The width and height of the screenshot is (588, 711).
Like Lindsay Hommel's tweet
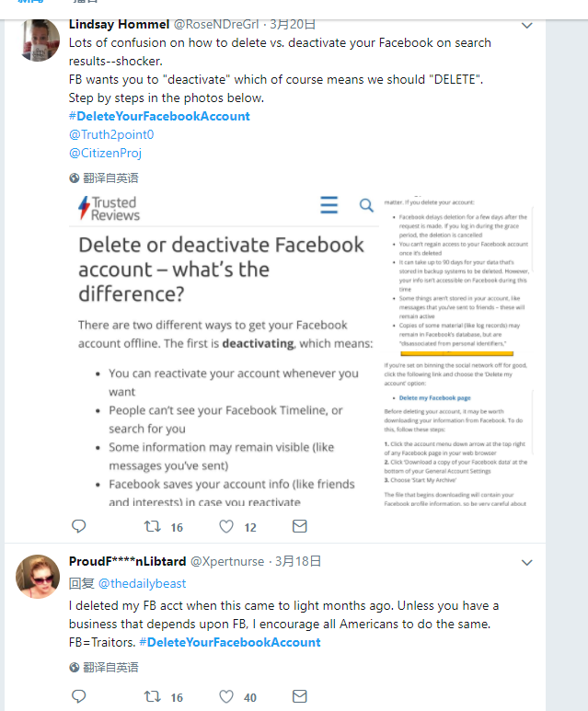click(226, 526)
